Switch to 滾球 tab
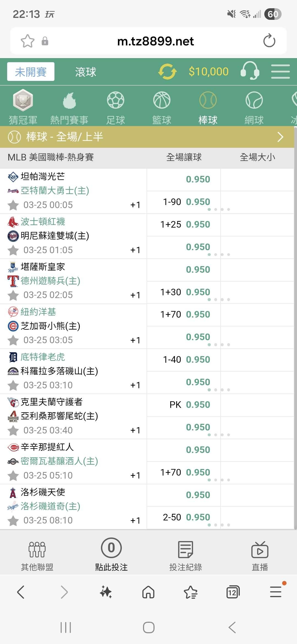297x644 pixels. coord(86,72)
